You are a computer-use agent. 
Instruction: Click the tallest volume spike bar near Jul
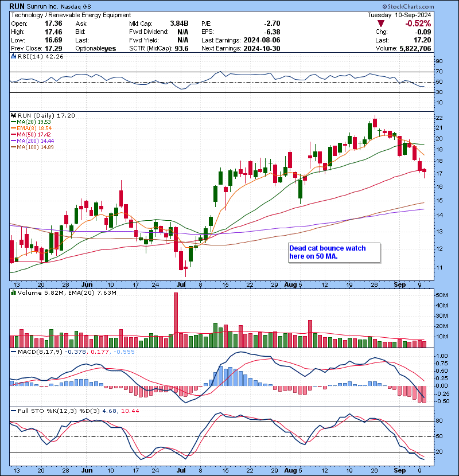[x=176, y=320]
